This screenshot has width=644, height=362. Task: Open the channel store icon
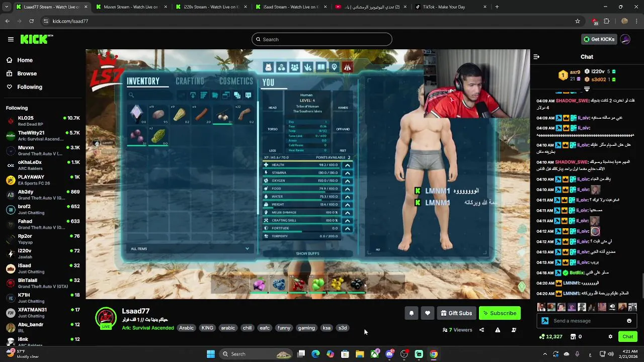pos(573,336)
